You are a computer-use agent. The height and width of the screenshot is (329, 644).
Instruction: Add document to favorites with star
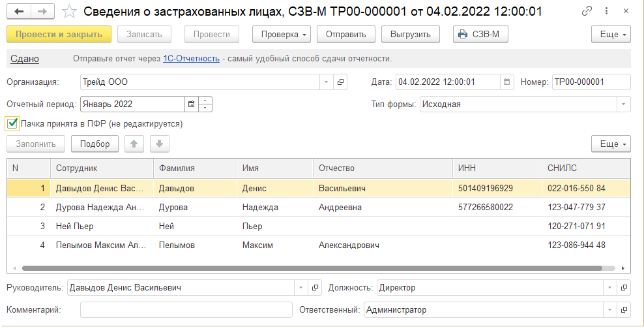point(68,11)
